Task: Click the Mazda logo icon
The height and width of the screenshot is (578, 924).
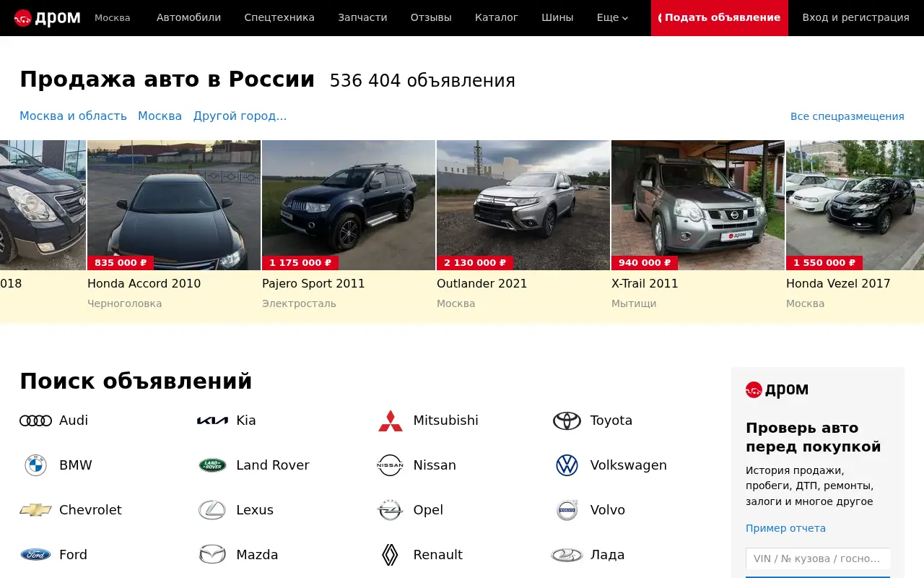Action: pyautogui.click(x=212, y=555)
